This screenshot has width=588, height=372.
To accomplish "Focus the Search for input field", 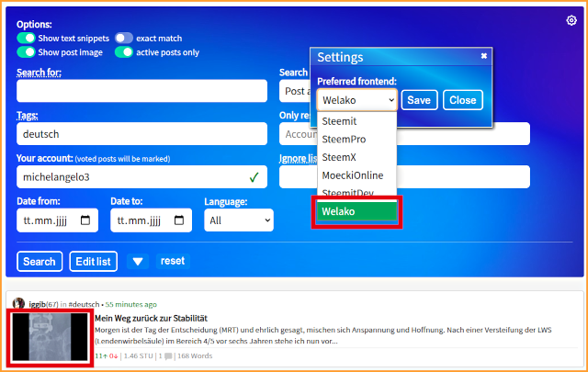I will tap(141, 91).
